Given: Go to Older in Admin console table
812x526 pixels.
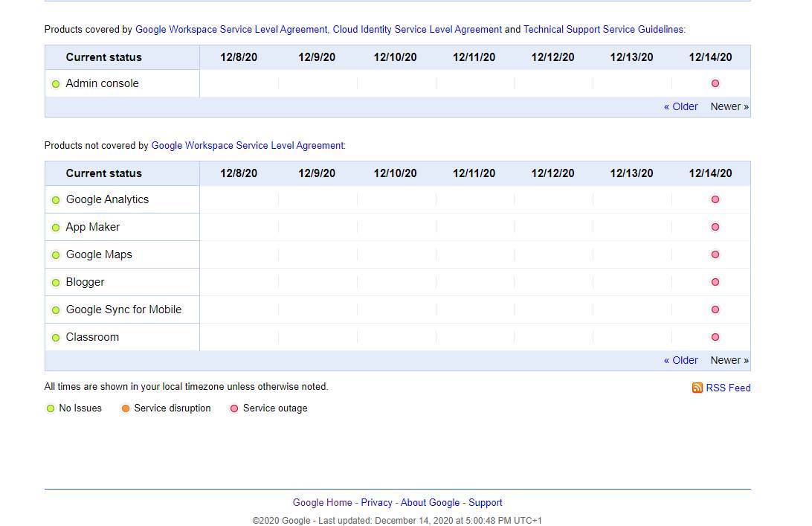Looking at the screenshot, I should pyautogui.click(x=680, y=106).
